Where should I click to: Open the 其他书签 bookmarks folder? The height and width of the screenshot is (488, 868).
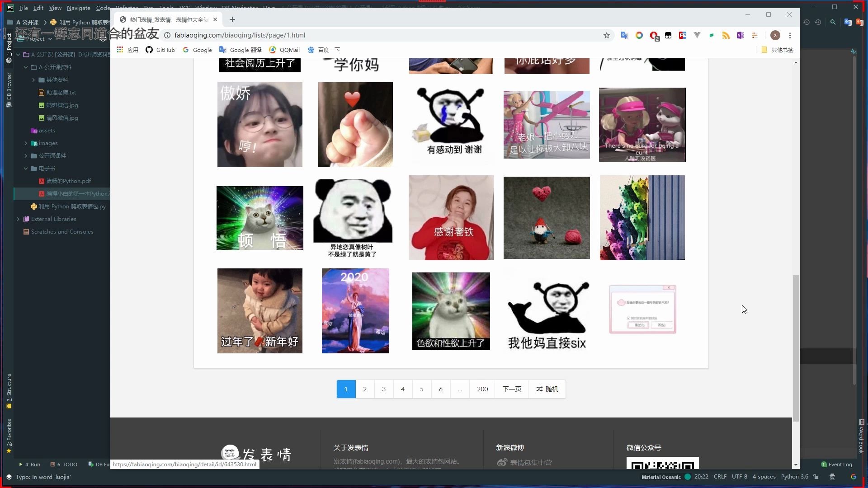tap(778, 50)
